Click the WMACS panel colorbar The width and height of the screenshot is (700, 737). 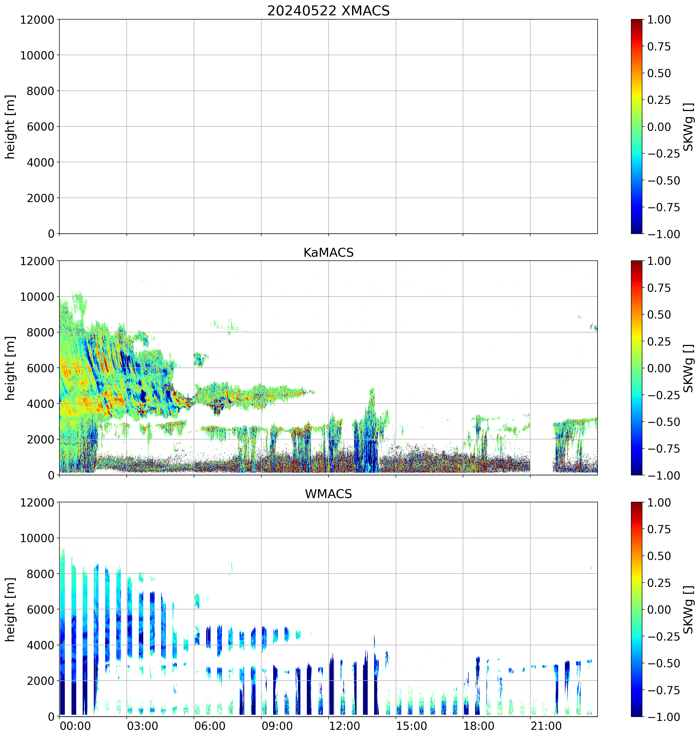pyautogui.click(x=637, y=609)
